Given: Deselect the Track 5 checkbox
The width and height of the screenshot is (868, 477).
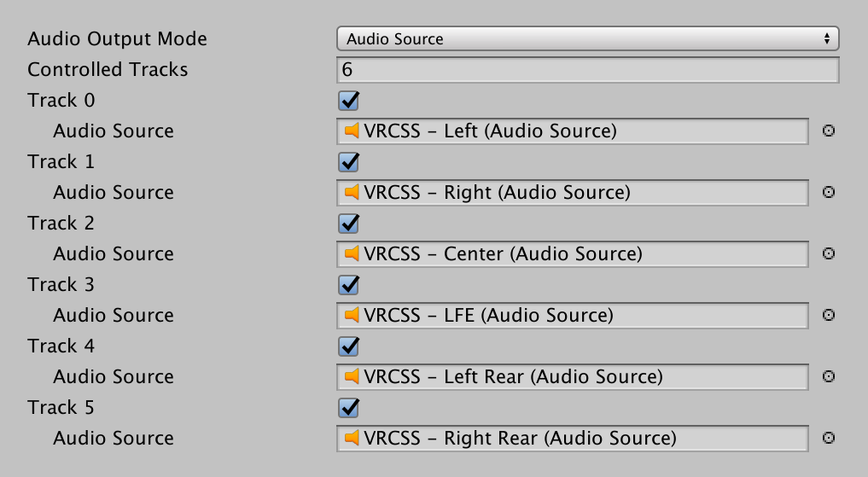Looking at the screenshot, I should [349, 408].
